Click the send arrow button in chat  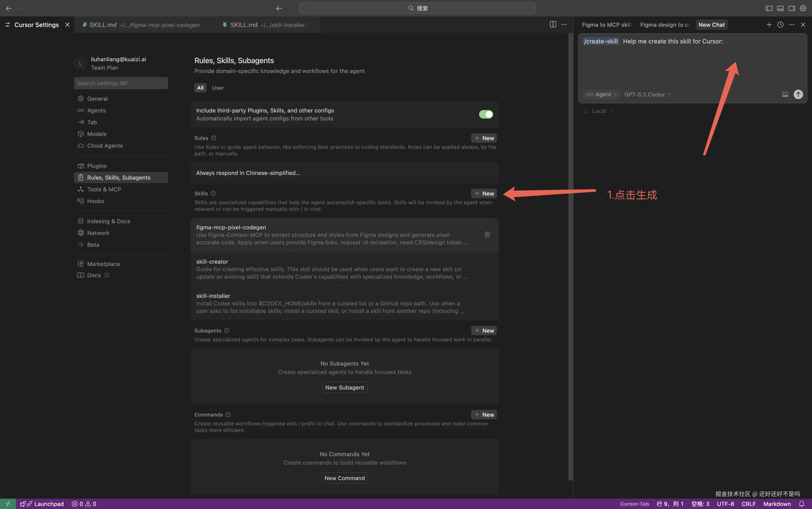tap(798, 94)
